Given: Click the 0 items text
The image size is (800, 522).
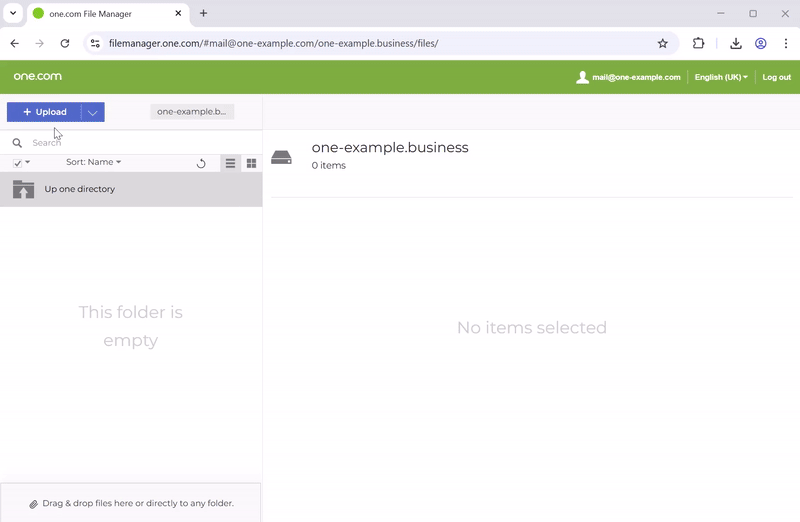Looking at the screenshot, I should [x=329, y=165].
